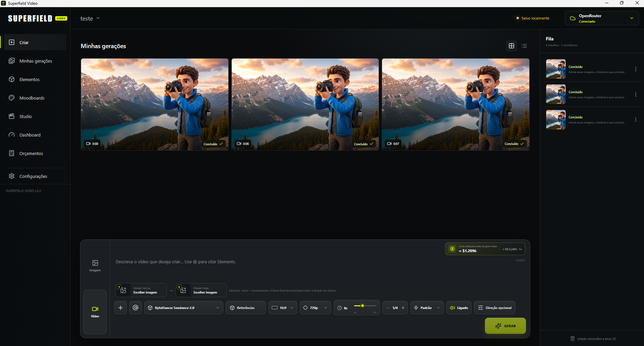The height and width of the screenshot is (346, 644).
Task: Expand the teste project dropdown
Action: click(x=90, y=19)
